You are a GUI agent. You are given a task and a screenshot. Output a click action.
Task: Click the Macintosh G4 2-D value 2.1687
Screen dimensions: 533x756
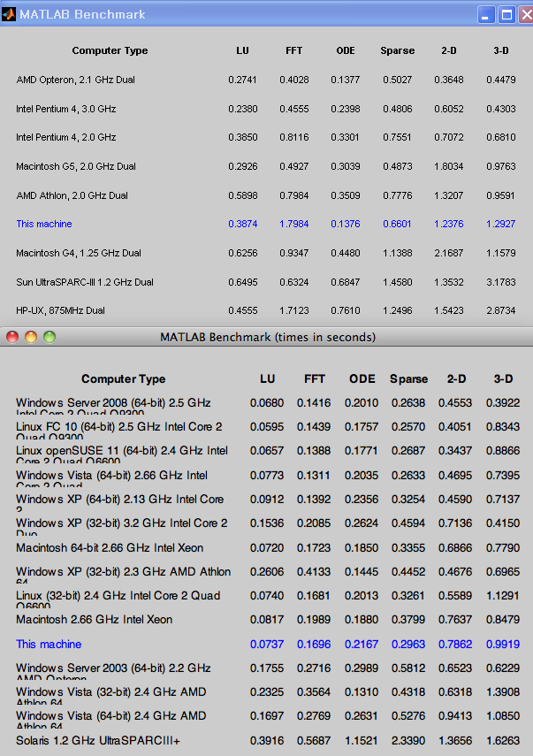[449, 253]
